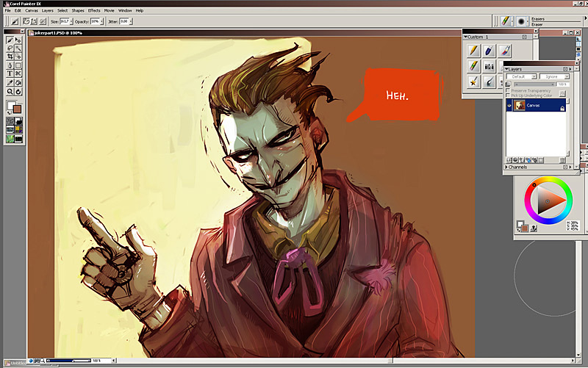Screen dimensions: 588x368
Task: Open the Paper selector in toolbox
Action: click(10, 121)
